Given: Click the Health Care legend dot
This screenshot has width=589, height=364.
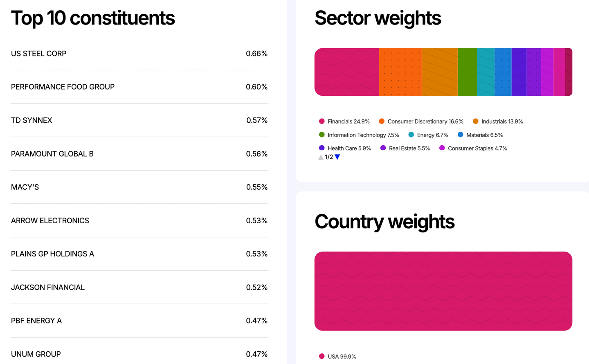Looking at the screenshot, I should coord(321,148).
